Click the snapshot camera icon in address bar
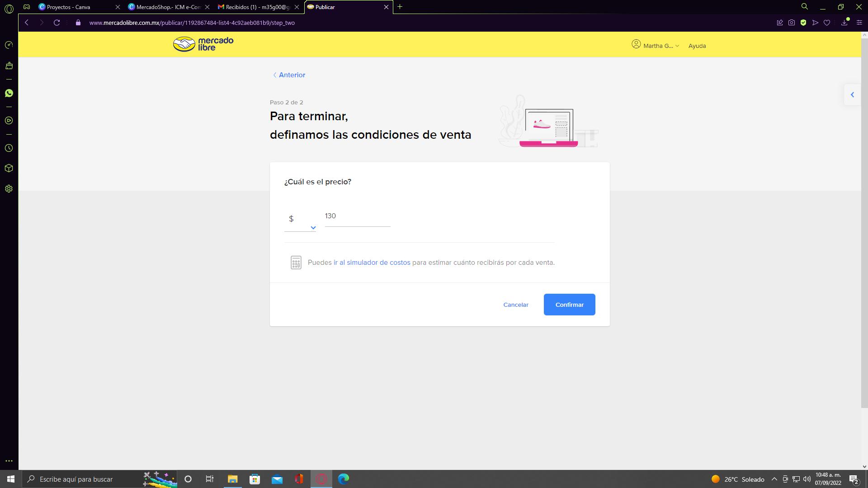 [x=792, y=23]
